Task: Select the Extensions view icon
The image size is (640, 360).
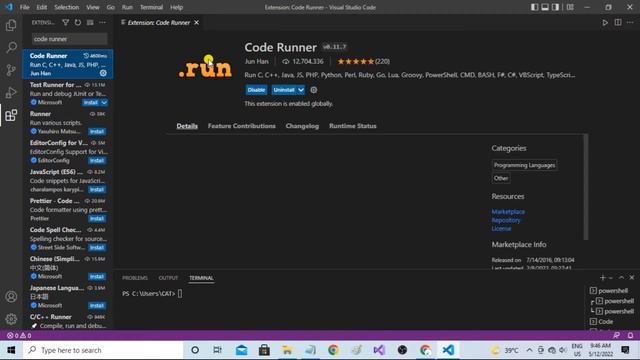Action: [x=11, y=115]
